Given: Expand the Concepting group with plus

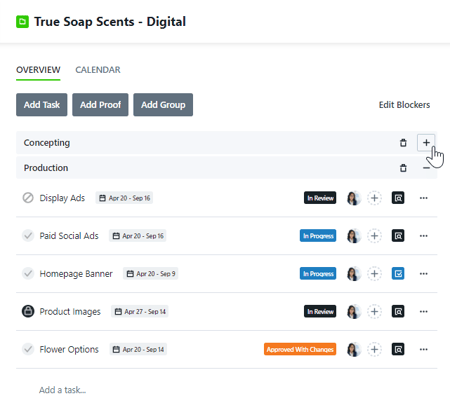Looking at the screenshot, I should (x=426, y=143).
